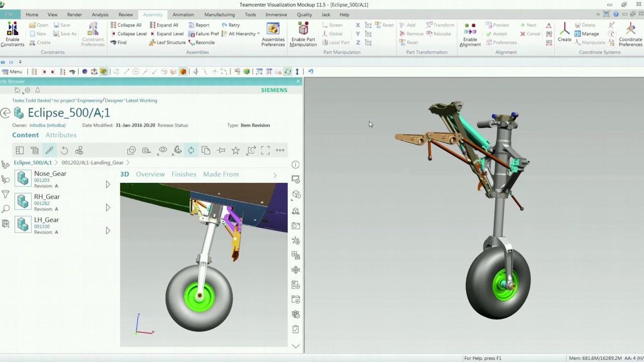Toggle the highlighted refresh cycle icon in Content toolbar
644x362 pixels.
tap(191, 150)
